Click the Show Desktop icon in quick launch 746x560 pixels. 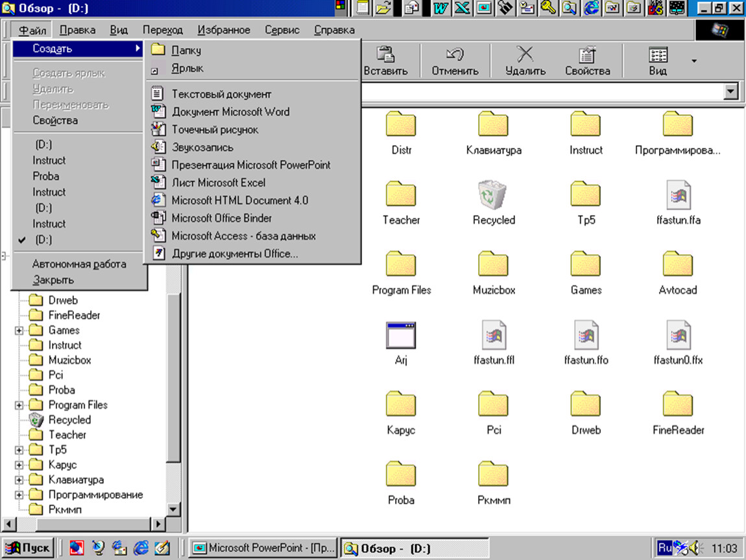pyautogui.click(x=162, y=548)
